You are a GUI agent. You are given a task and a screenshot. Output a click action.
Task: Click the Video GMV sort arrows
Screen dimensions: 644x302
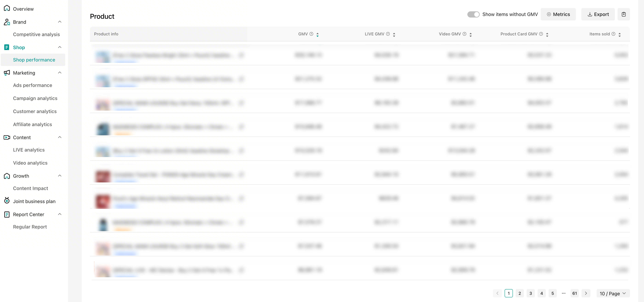click(x=470, y=34)
